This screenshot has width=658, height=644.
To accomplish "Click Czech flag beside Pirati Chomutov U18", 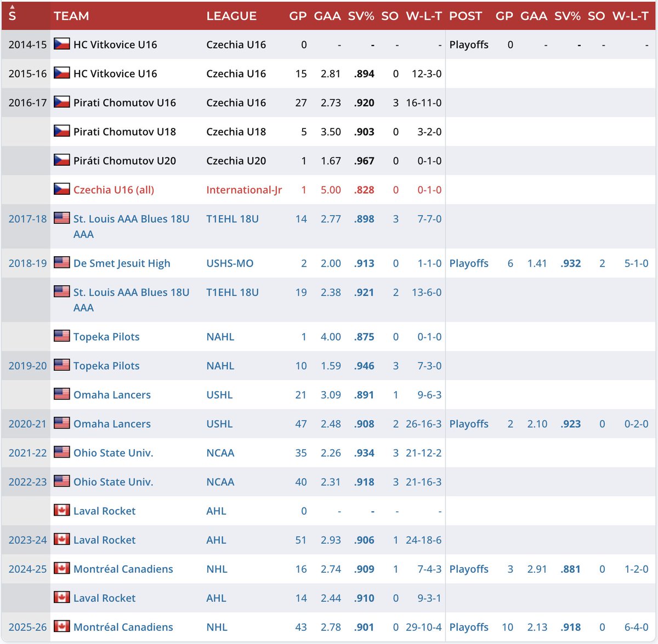I will [61, 131].
